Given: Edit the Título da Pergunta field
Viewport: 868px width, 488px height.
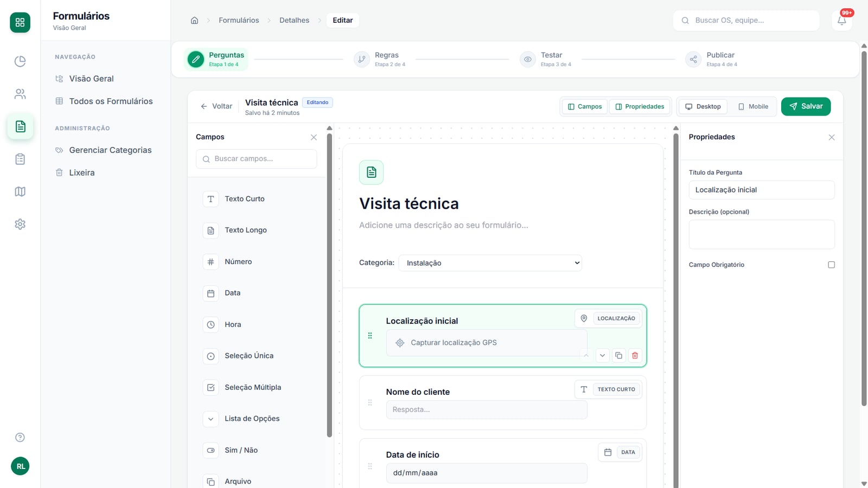Looking at the screenshot, I should 762,190.
